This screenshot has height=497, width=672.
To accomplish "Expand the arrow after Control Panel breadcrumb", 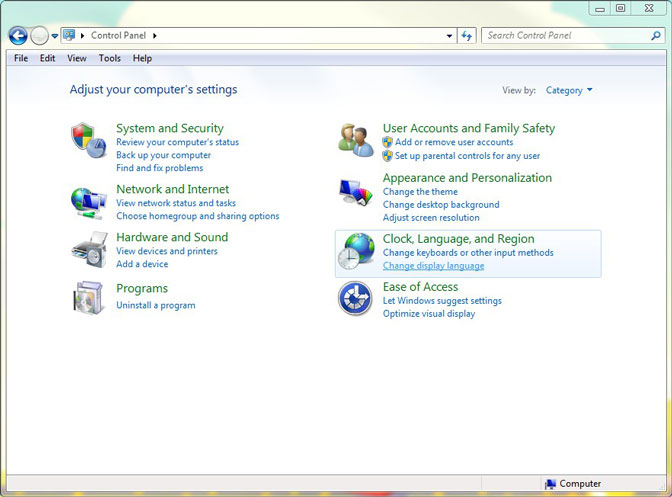I will (x=155, y=36).
